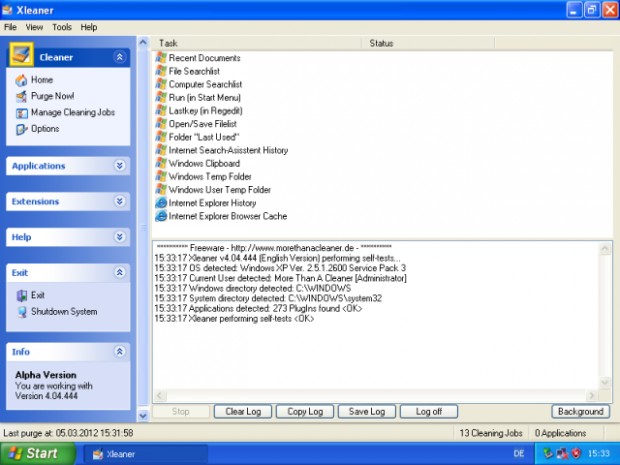
Task: Click the 15:33 system tray clock
Action: coord(598,454)
